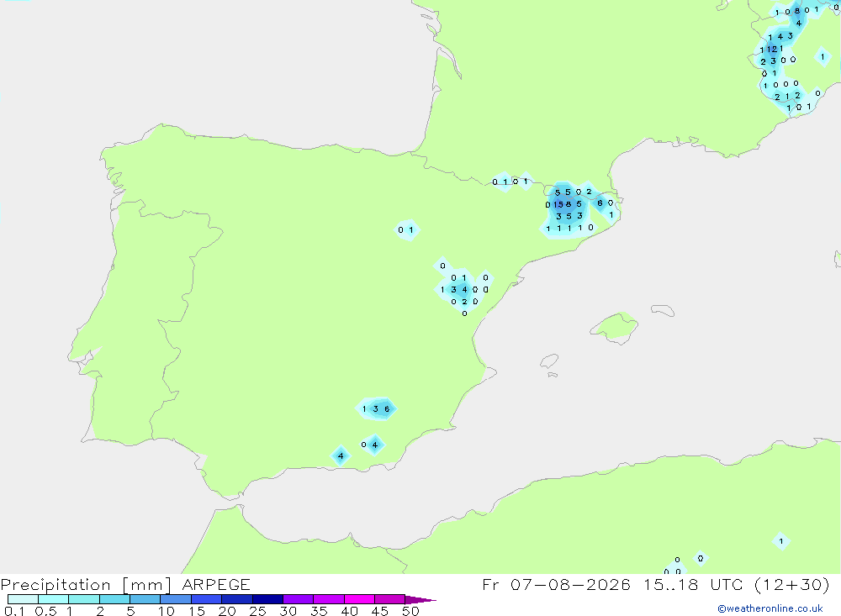841x616 pixels.
Task: Pick the 2–5 mm legend color swatch
Action: 114,599
